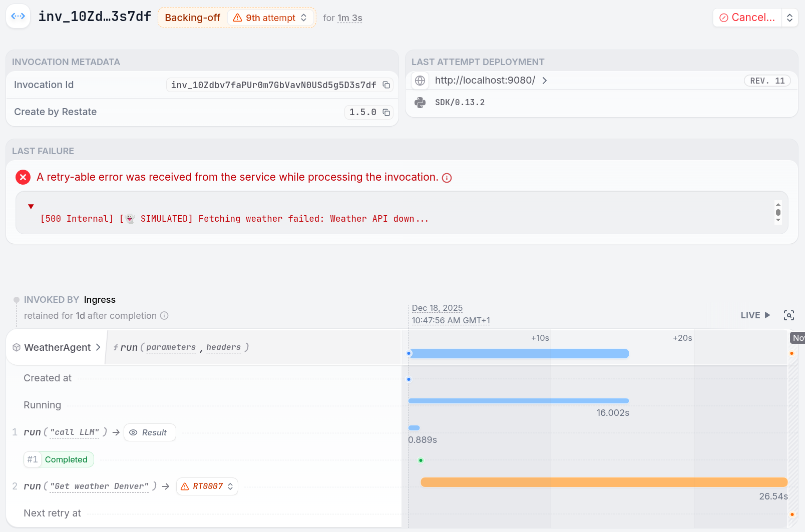
Task: Click the 10:47:56 AM GMT+1 timestamp
Action: [451, 320]
